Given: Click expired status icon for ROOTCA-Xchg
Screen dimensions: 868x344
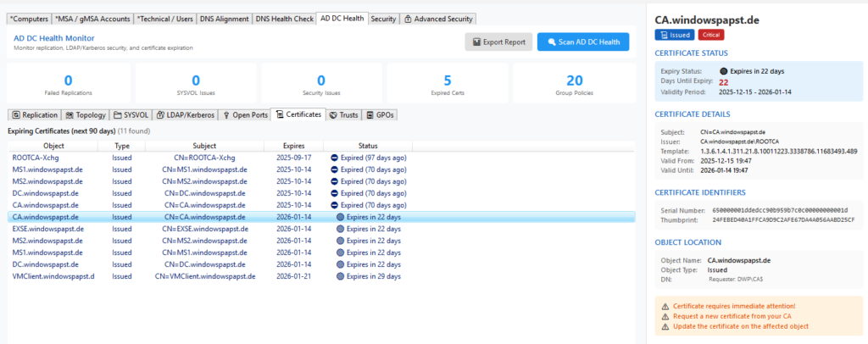Looking at the screenshot, I should (335, 158).
